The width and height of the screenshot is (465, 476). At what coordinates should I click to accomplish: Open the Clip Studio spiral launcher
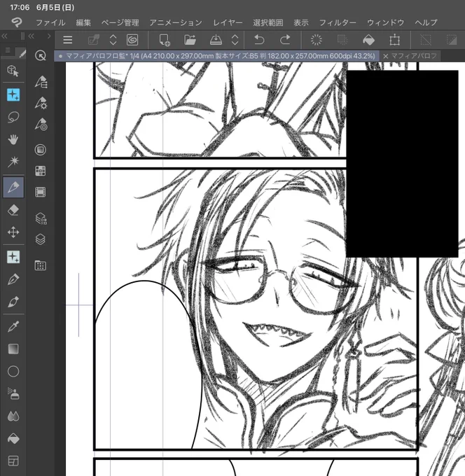[132, 40]
